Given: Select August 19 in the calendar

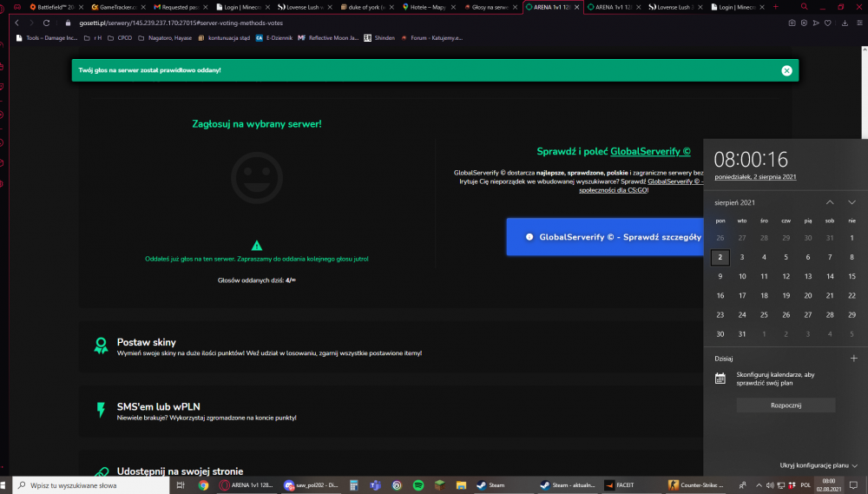Looking at the screenshot, I should (786, 296).
